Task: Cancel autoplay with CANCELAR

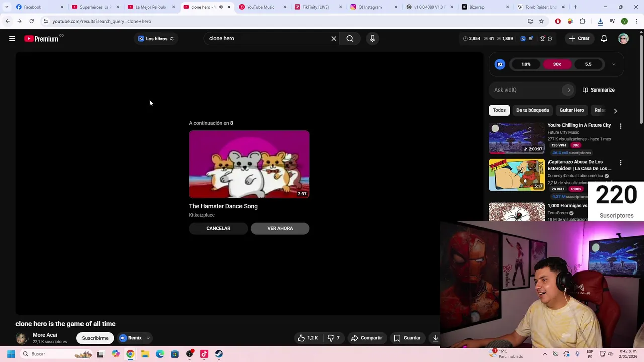Action: 218,228
